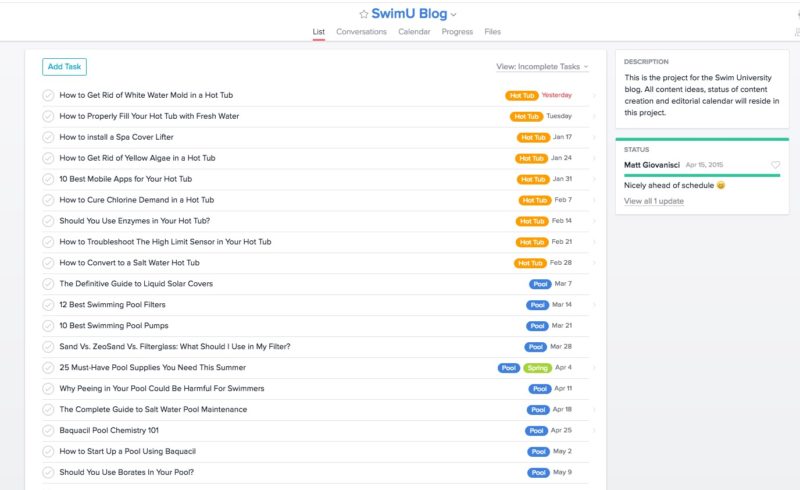Viewport: 800px width, 490px height.
Task: Check off How to Convert to Salt Water Hot Tub
Action: 48,263
